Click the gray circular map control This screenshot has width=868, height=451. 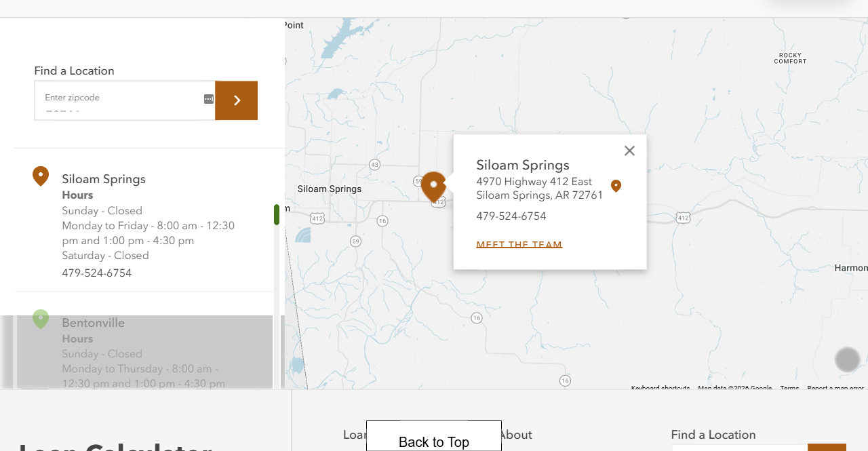847,359
